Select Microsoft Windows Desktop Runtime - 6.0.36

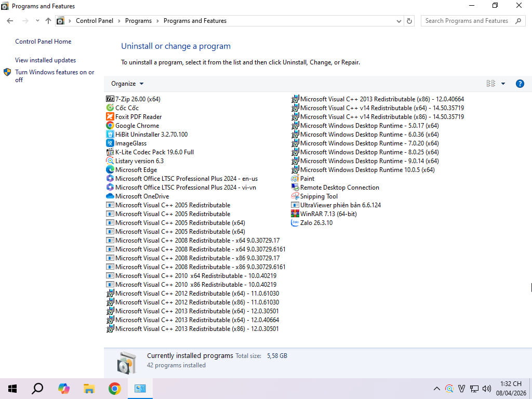pyautogui.click(x=365, y=135)
